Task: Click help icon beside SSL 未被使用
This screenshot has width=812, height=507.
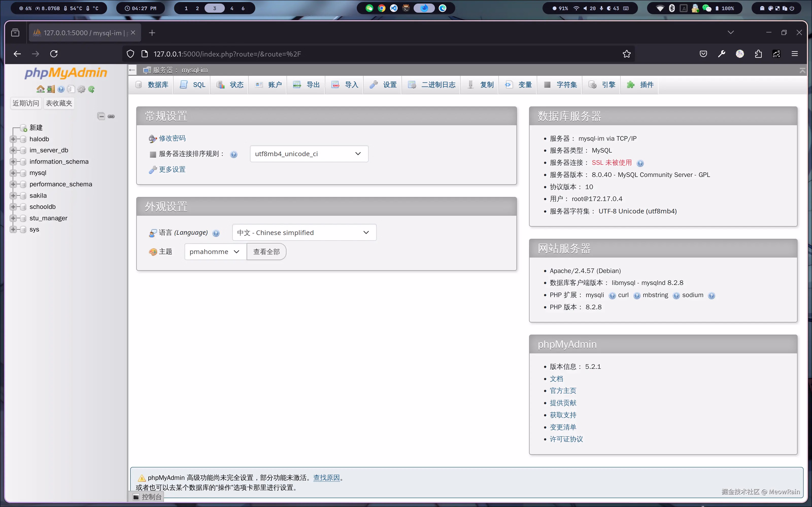Action: point(640,163)
